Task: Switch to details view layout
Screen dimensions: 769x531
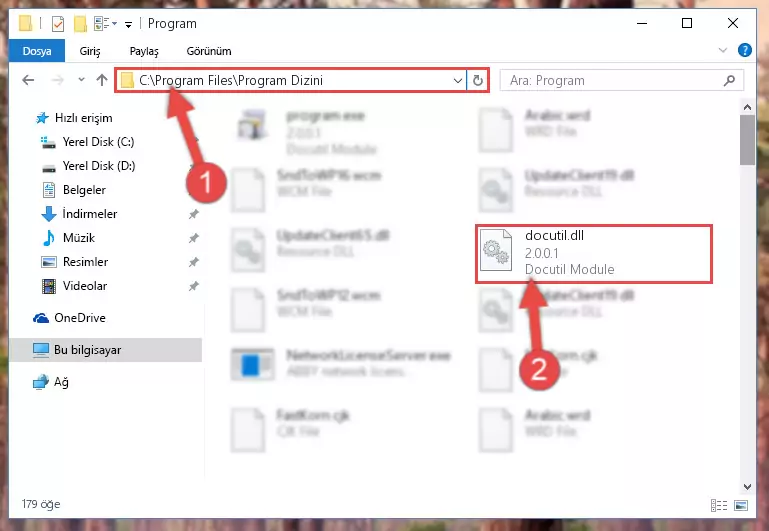Action: [719, 505]
